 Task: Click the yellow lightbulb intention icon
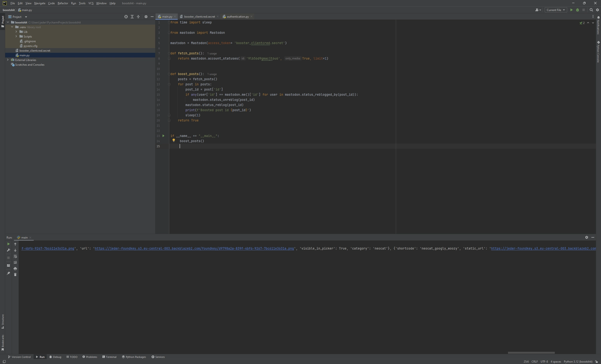(173, 140)
